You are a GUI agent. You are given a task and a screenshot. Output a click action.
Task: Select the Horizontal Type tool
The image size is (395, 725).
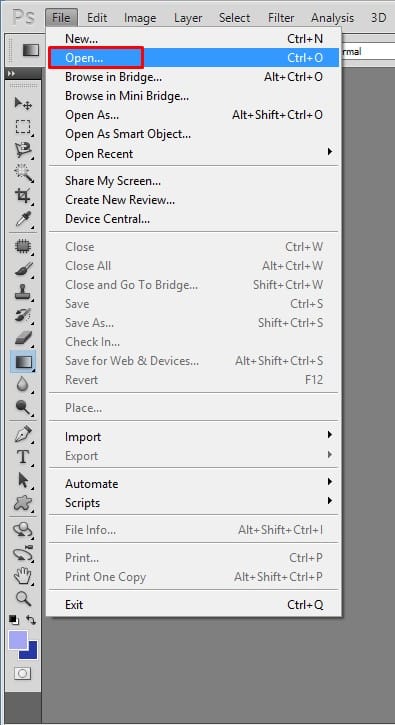pos(23,457)
